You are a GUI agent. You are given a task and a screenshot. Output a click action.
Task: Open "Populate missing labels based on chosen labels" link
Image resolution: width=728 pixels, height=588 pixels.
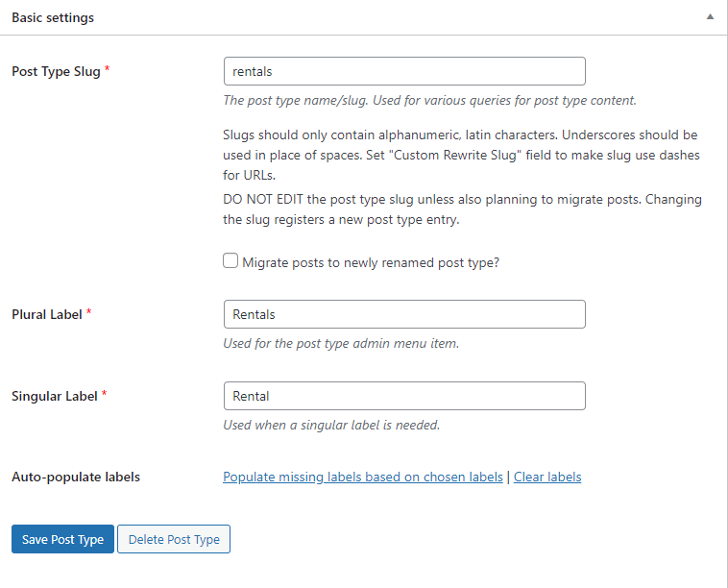(x=363, y=477)
